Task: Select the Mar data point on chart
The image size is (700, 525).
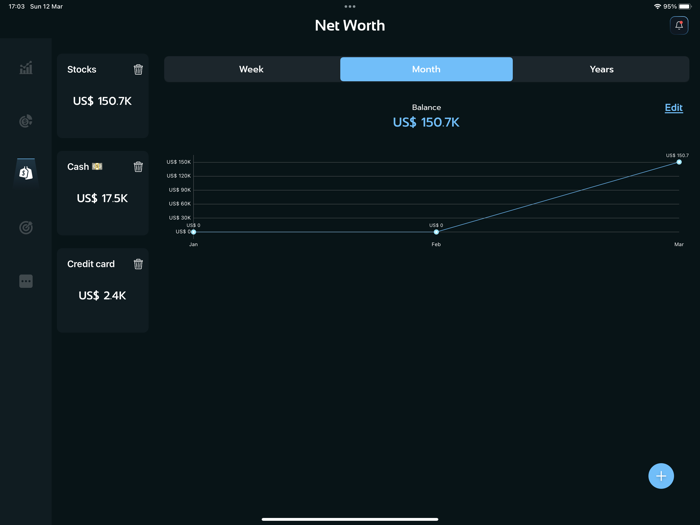Action: coord(679,162)
